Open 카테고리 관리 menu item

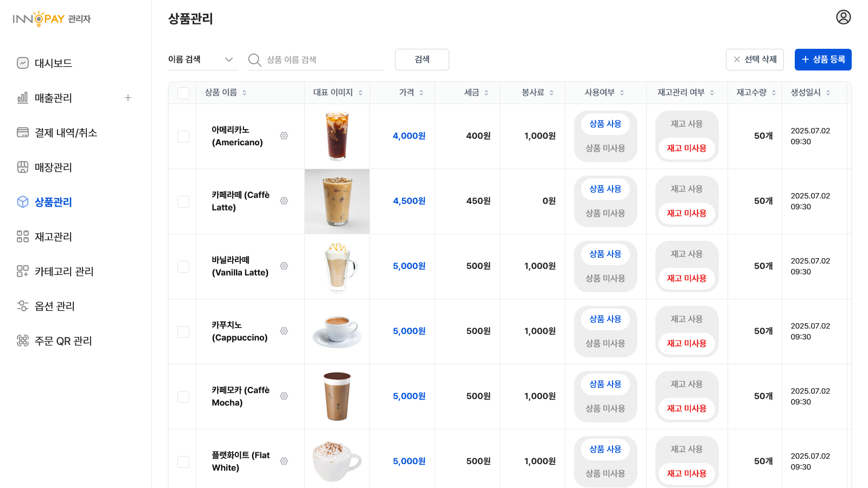coord(64,272)
